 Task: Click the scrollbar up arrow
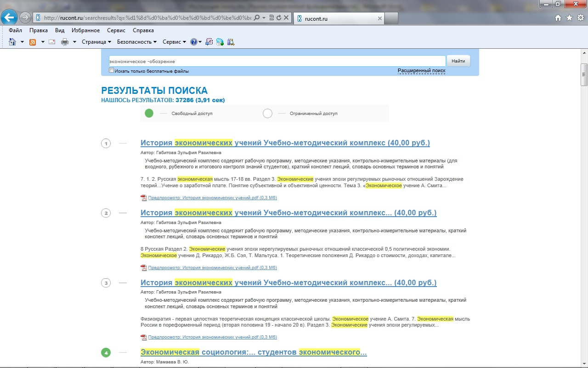point(584,52)
